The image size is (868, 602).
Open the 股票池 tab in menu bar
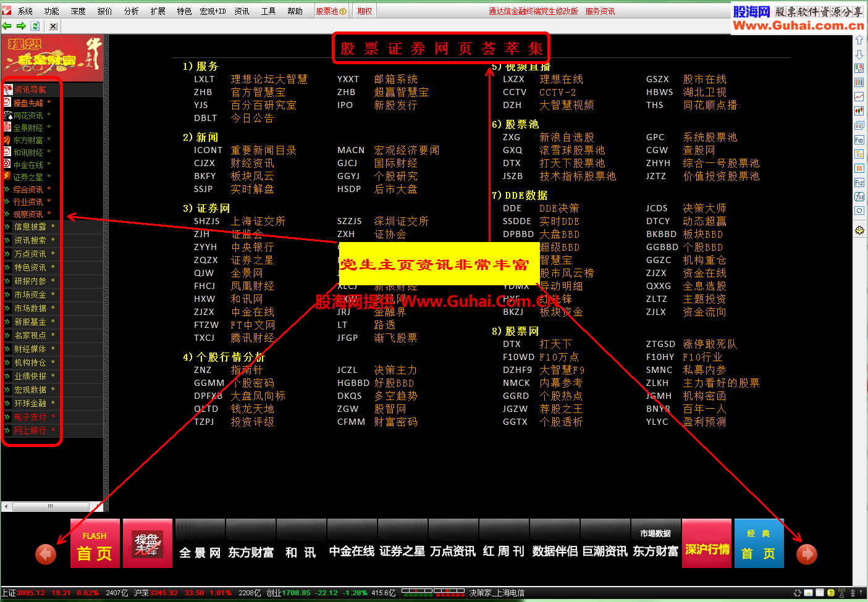tap(331, 11)
